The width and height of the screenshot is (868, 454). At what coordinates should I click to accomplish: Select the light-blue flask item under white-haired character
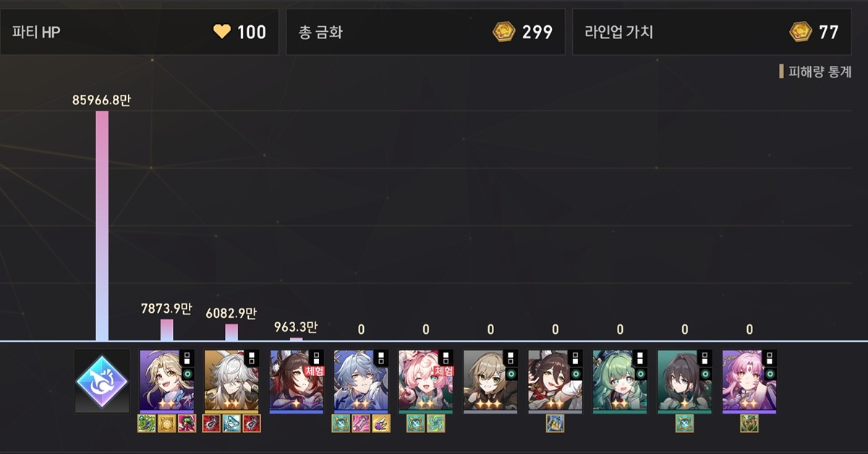[231, 424]
